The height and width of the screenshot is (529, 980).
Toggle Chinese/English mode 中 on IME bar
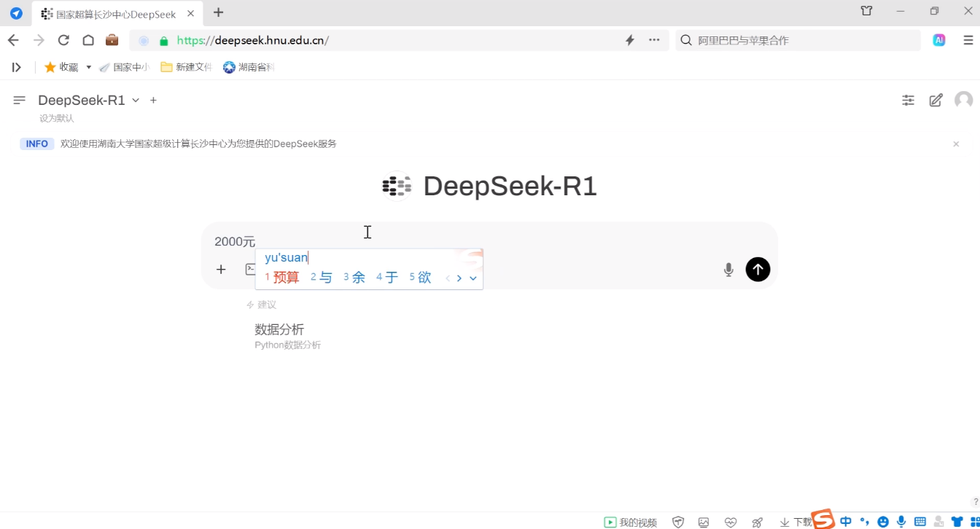click(x=846, y=522)
